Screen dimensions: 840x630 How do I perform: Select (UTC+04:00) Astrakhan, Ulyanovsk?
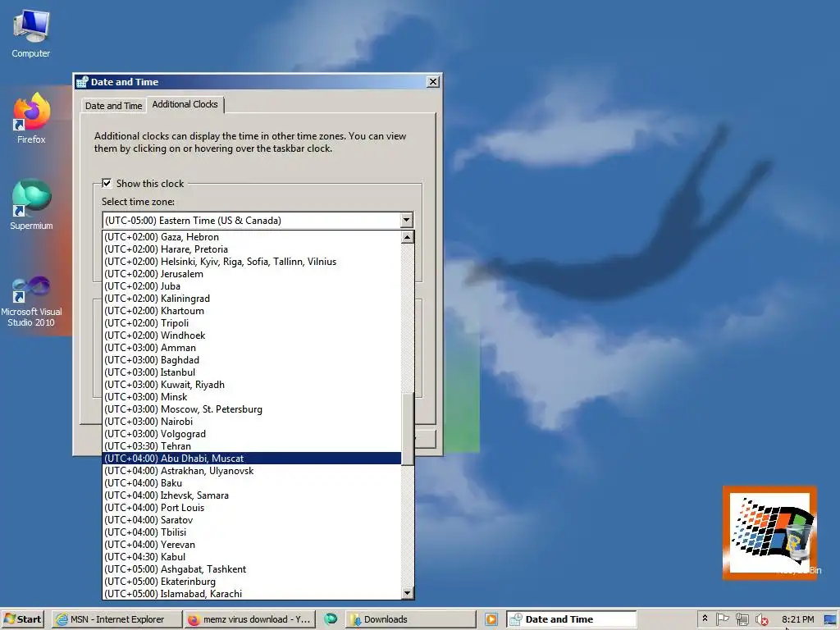click(251, 471)
